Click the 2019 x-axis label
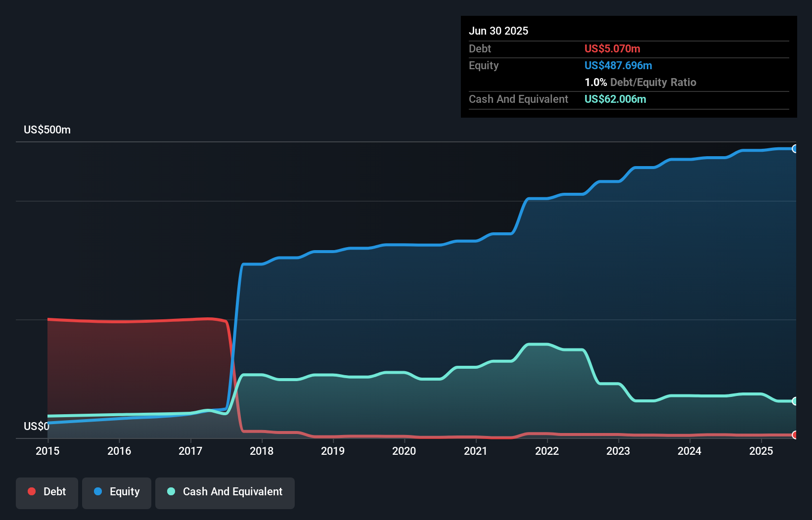Screen dimensions: 812x520 coord(333,451)
